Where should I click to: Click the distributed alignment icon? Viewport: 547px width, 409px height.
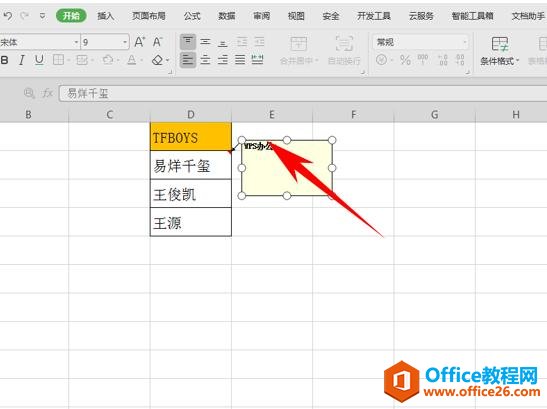click(257, 60)
